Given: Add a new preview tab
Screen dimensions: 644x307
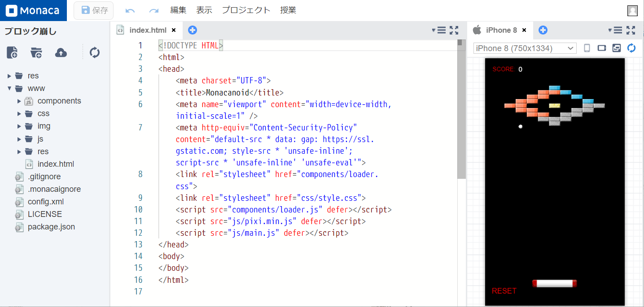Looking at the screenshot, I should click(543, 30).
